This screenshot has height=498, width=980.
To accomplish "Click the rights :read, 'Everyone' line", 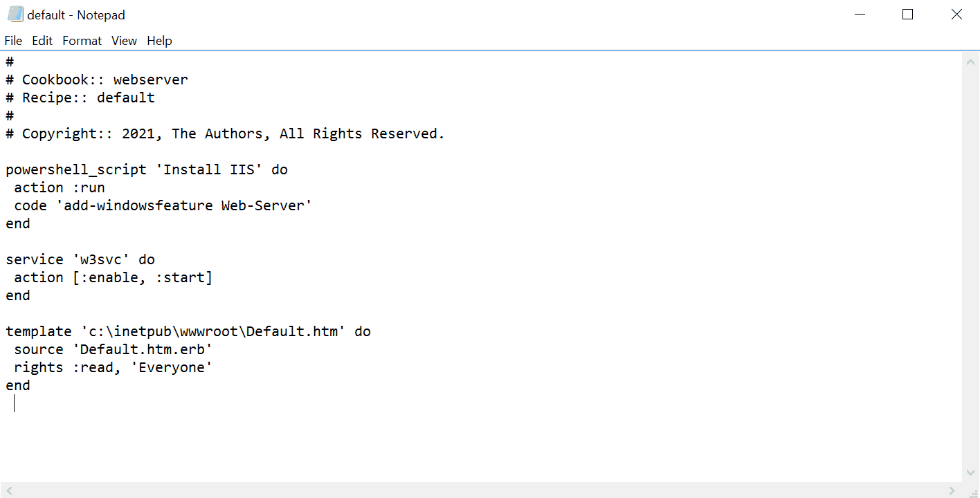I will pyautogui.click(x=114, y=367).
